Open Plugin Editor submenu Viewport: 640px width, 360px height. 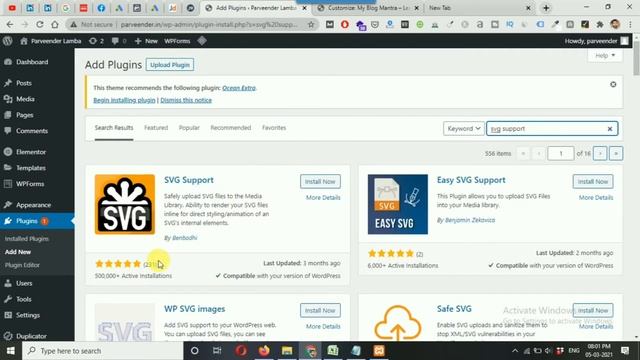[x=22, y=265]
